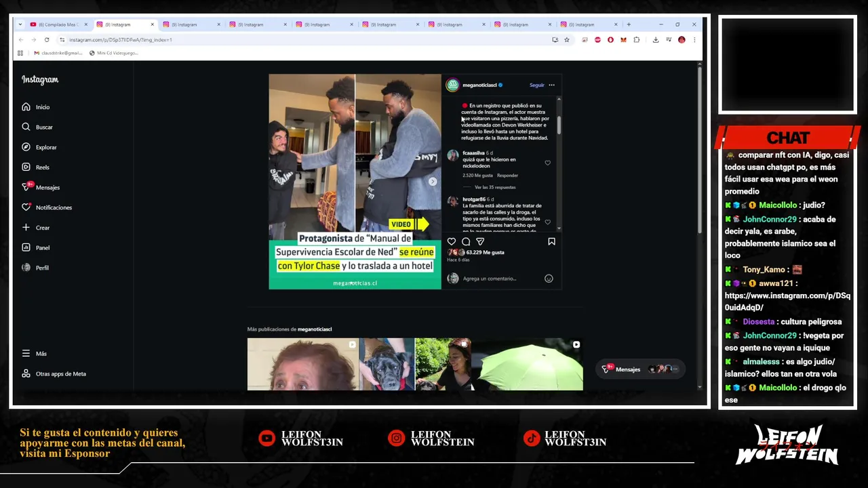Expand Ver las 35 respuestas
Image resolution: width=868 pixels, height=488 pixels.
click(x=495, y=187)
